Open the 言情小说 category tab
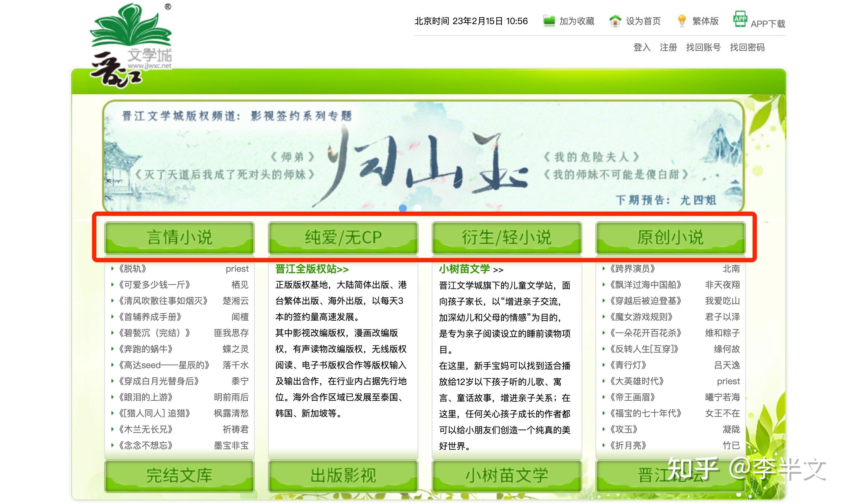This screenshot has width=848, height=504. (x=179, y=237)
